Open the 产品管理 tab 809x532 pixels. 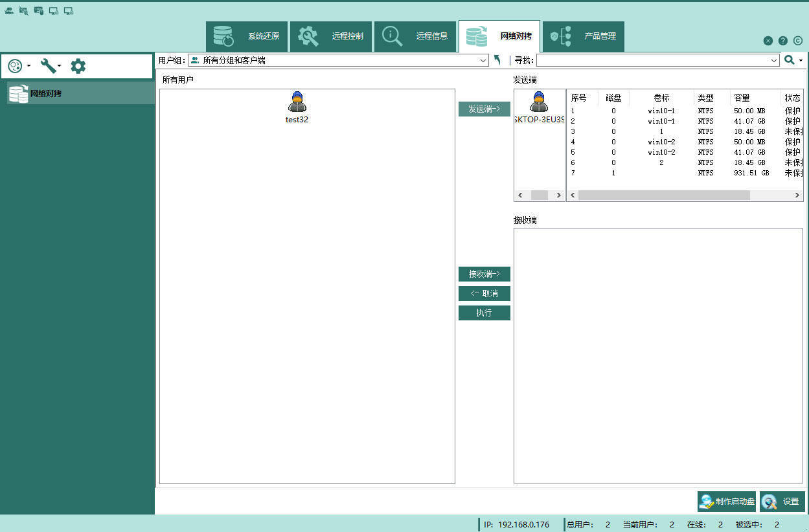tap(583, 36)
